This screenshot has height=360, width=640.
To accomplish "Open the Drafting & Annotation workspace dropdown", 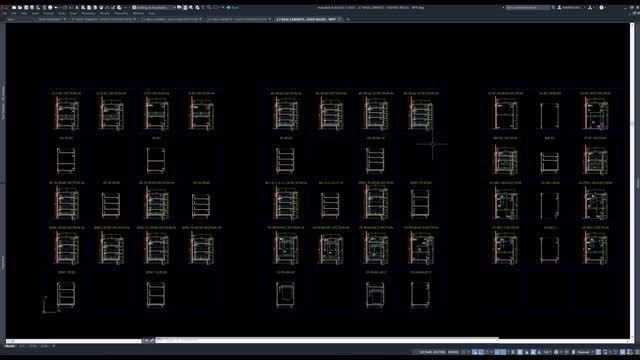I will (154, 7).
